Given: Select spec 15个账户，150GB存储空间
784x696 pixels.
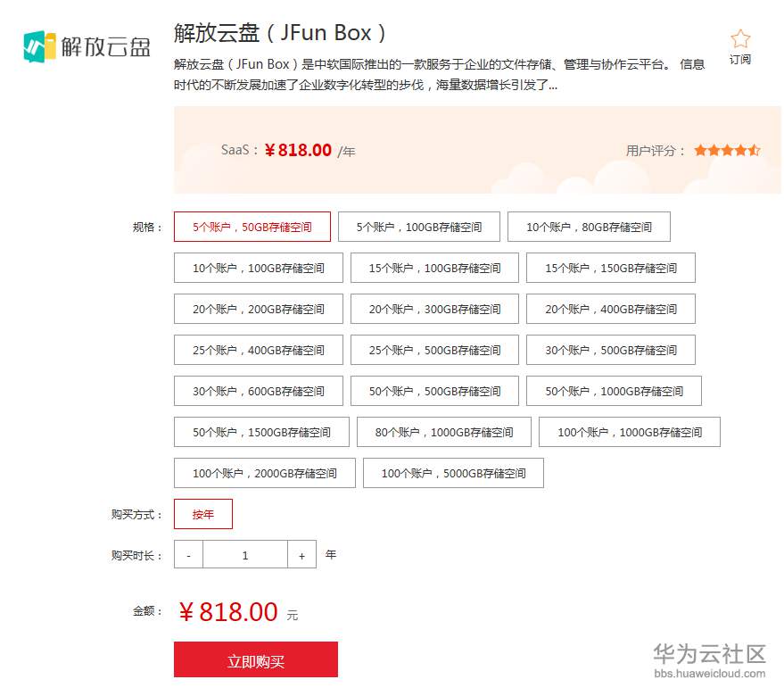Looking at the screenshot, I should click(x=613, y=268).
